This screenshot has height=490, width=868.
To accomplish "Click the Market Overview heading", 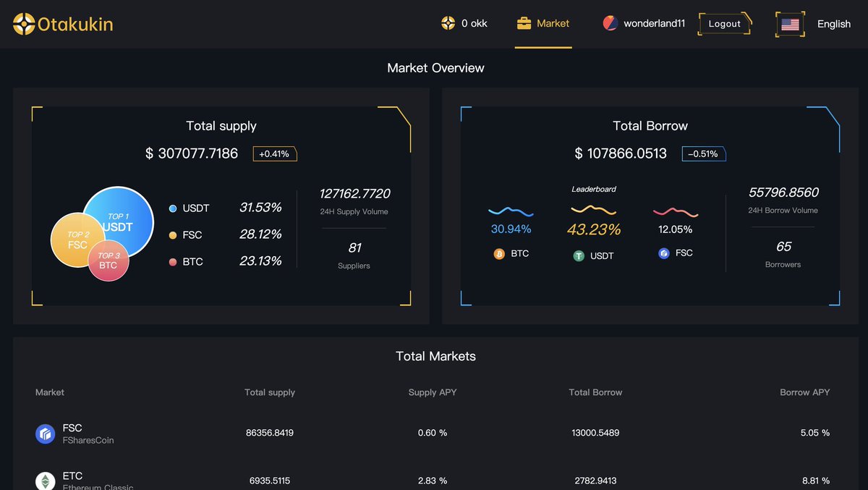I will pyautogui.click(x=435, y=68).
